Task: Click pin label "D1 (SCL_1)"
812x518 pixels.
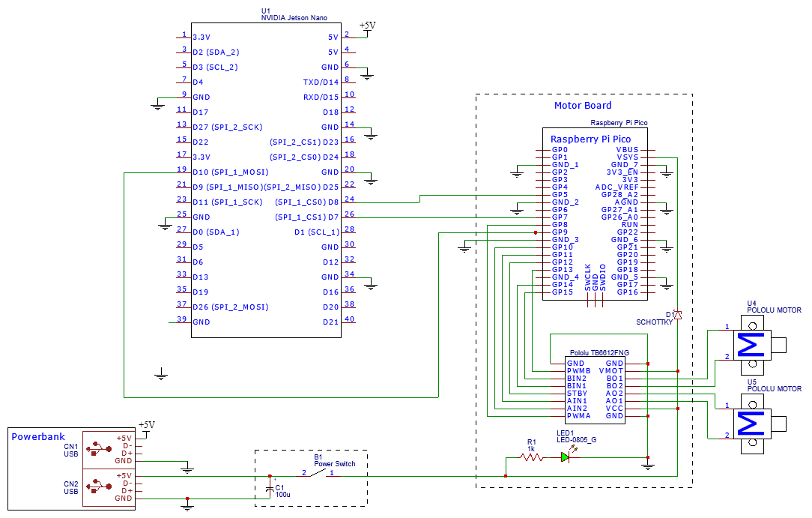Action: tap(317, 232)
